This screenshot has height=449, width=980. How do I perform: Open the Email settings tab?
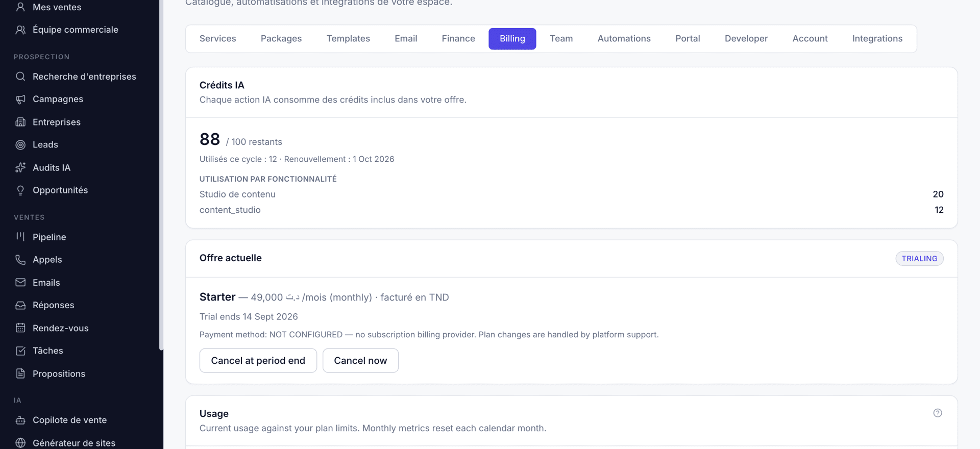(x=406, y=39)
